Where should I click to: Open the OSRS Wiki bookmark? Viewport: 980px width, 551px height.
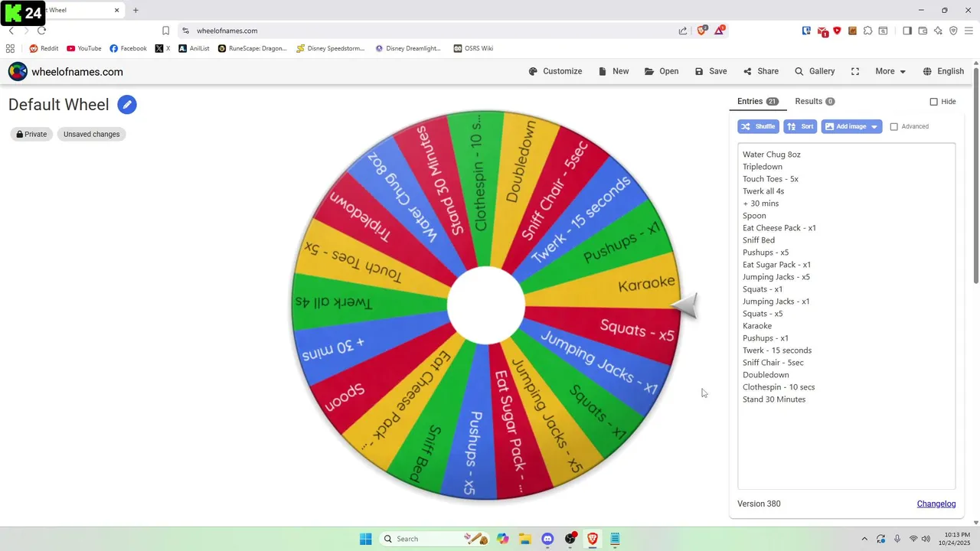tap(473, 48)
